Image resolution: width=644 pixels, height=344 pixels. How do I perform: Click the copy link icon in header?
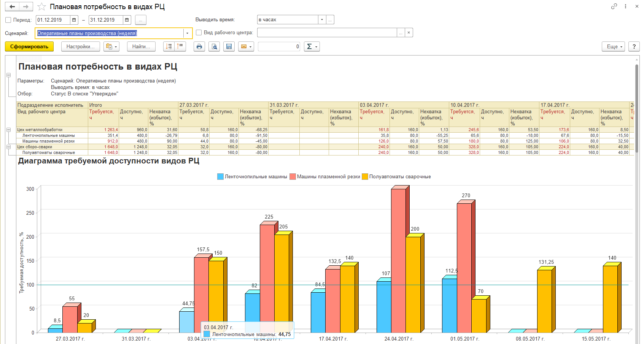click(x=614, y=6)
